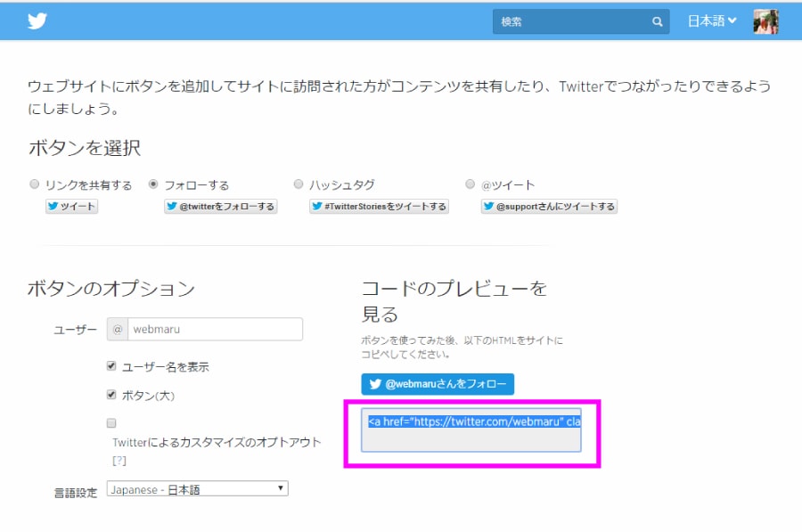The width and height of the screenshot is (802, 532).
Task: Select the リンクを共有する radio button
Action: 34,184
